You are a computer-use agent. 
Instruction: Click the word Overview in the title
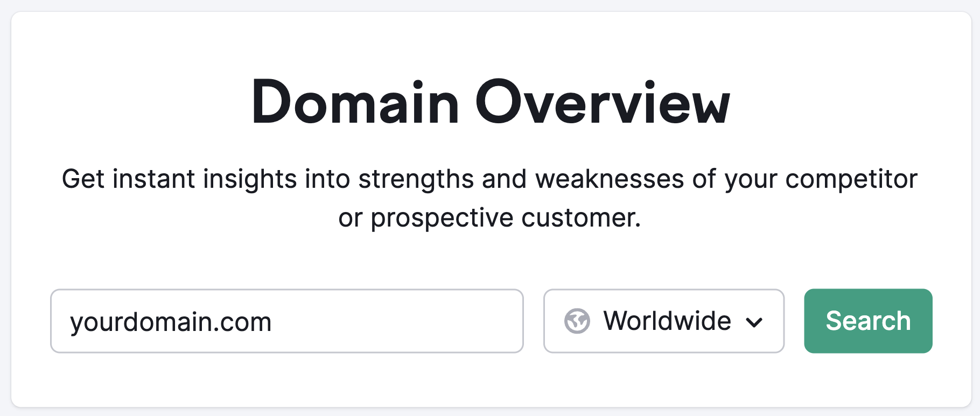click(602, 102)
